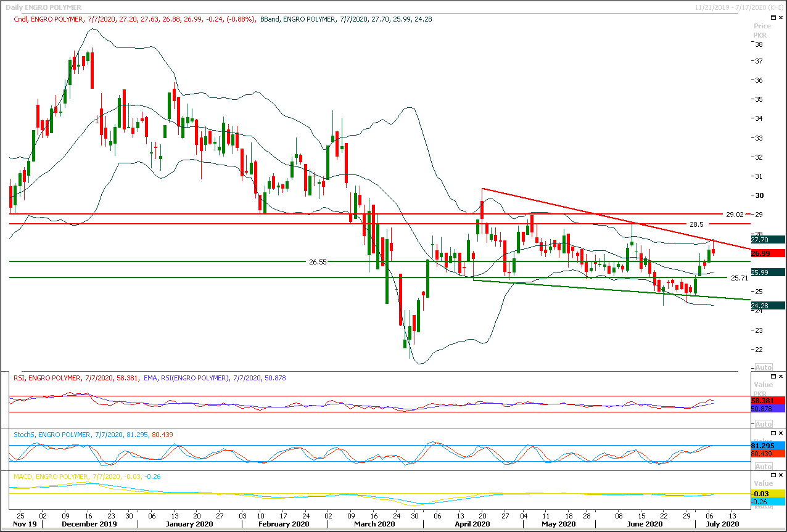This screenshot has width=787, height=532.
Task: Click the red 26.99 last price tag
Action: (x=767, y=253)
